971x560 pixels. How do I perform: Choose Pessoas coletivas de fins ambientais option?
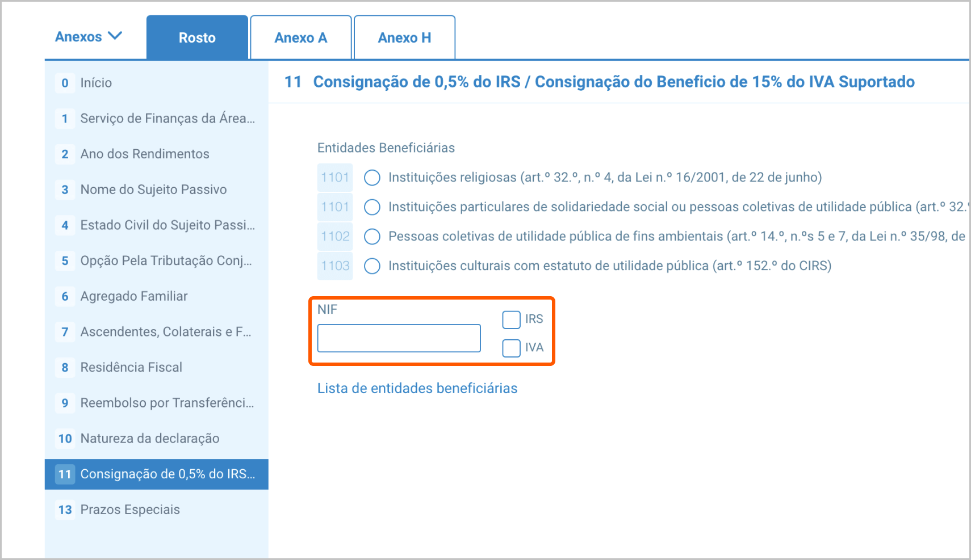[x=372, y=237]
